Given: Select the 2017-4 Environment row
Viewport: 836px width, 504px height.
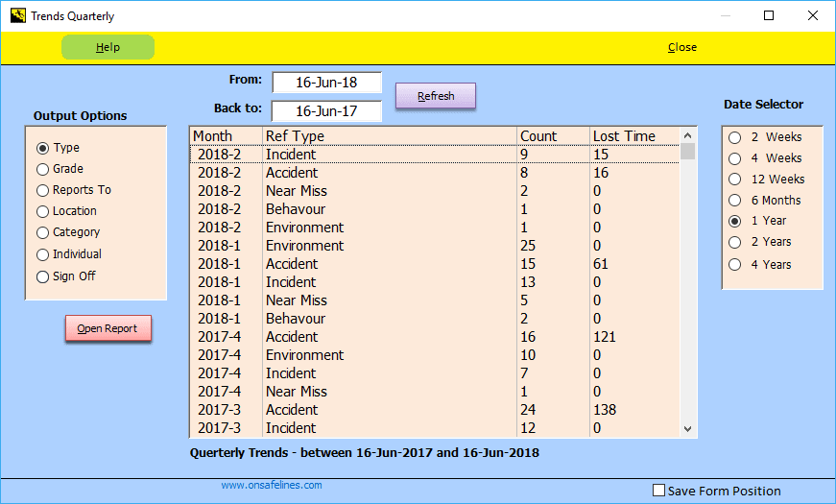Looking at the screenshot, I should point(435,355).
